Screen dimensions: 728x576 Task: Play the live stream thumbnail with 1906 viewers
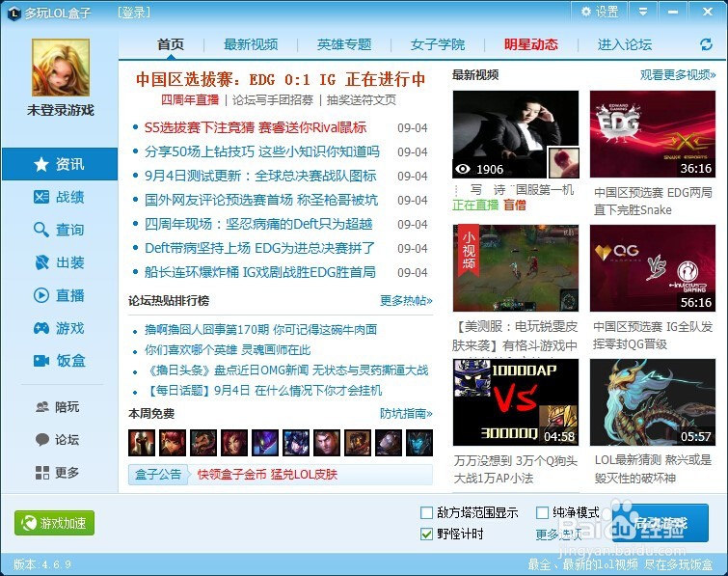pyautogui.click(x=516, y=134)
